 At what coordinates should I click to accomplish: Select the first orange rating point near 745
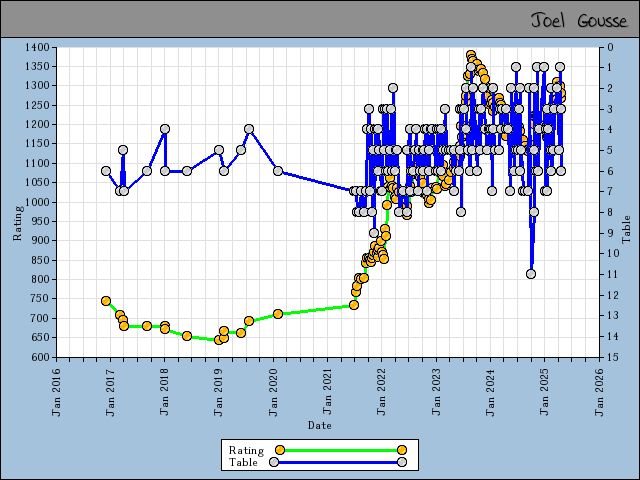click(106, 301)
